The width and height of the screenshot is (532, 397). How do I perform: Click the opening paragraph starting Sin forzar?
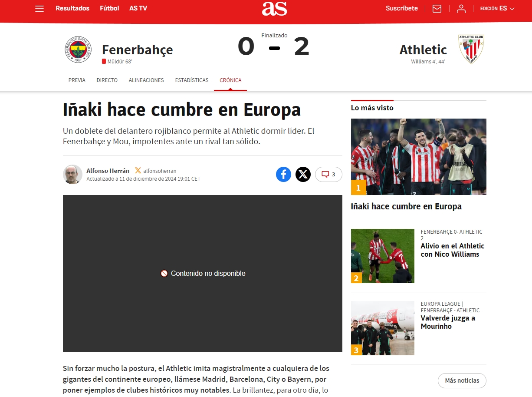195,379
